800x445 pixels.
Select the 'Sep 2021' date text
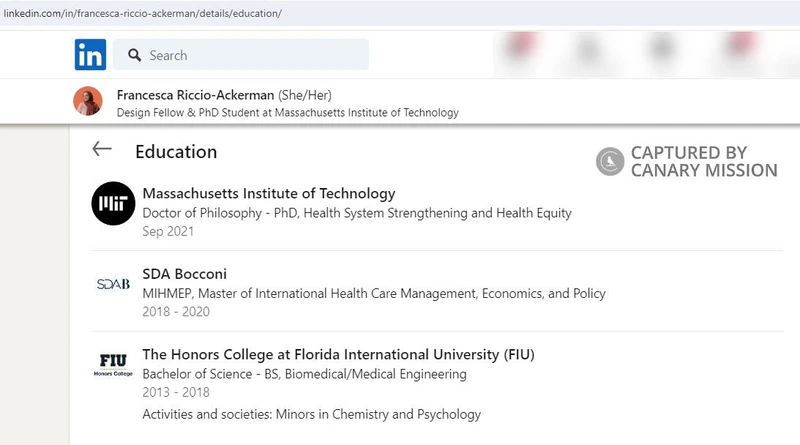click(168, 231)
